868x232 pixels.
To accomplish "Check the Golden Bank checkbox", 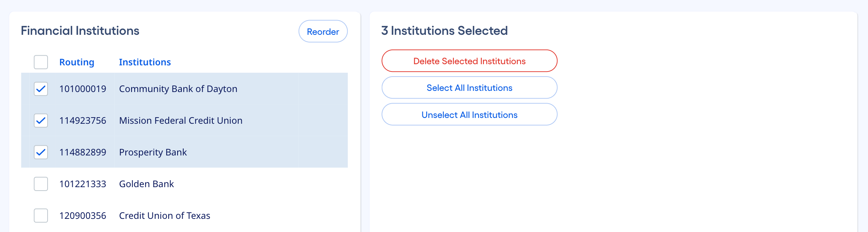I will 41,184.
